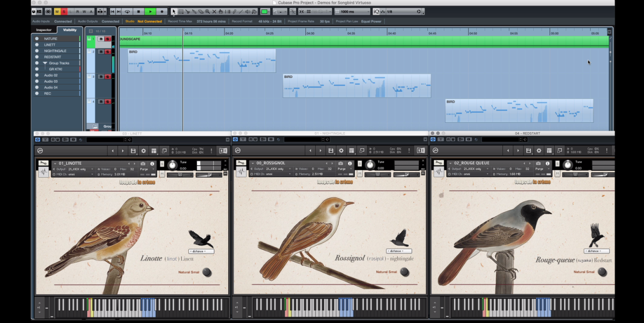Toggle visibility dot for NIGHTINGALE track

pyautogui.click(x=37, y=51)
